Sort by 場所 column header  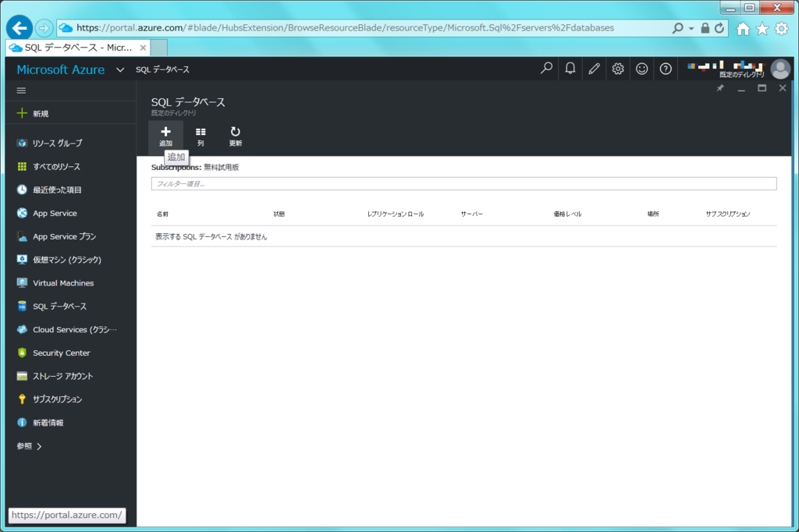[x=653, y=214]
